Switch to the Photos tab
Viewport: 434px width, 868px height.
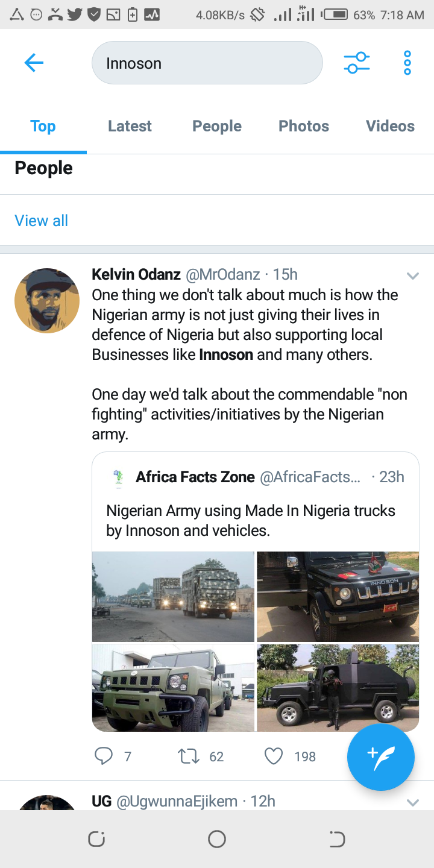coord(304,126)
